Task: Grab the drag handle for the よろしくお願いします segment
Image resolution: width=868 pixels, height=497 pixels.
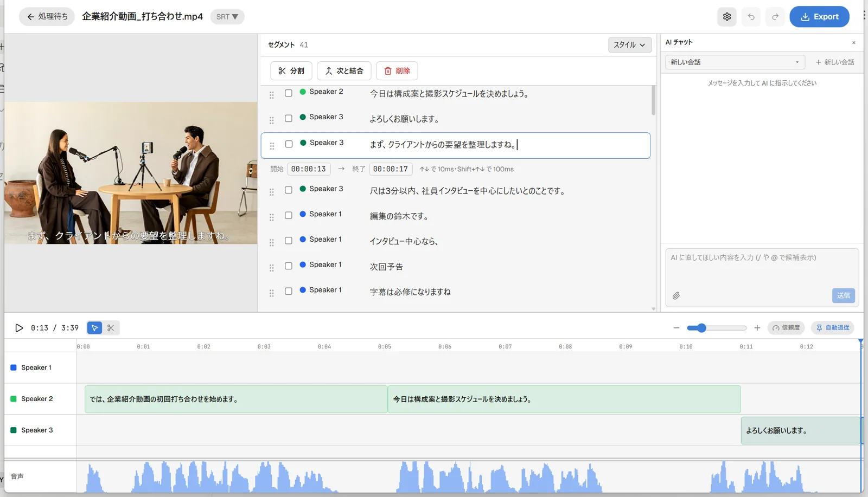Action: [272, 120]
